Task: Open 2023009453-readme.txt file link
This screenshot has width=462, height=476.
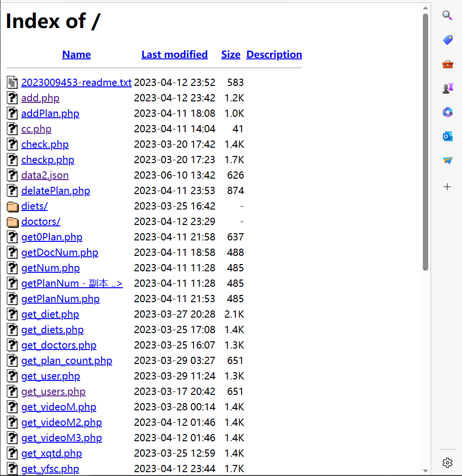Action: pyautogui.click(x=76, y=83)
